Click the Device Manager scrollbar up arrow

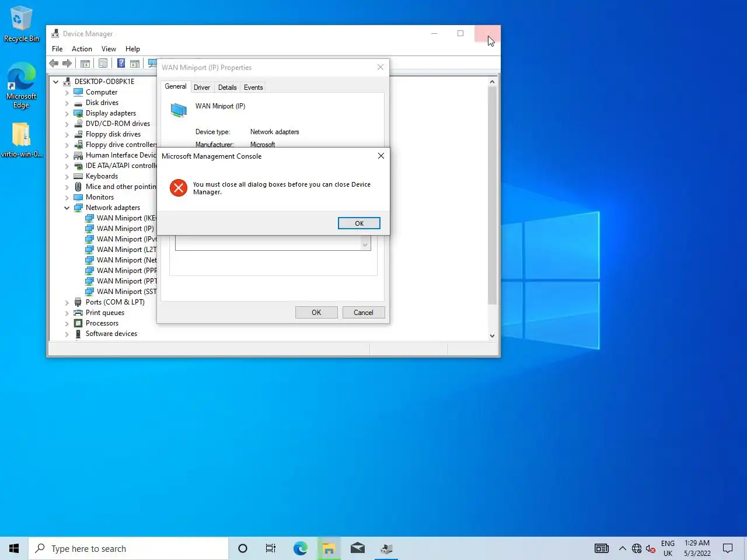[492, 82]
